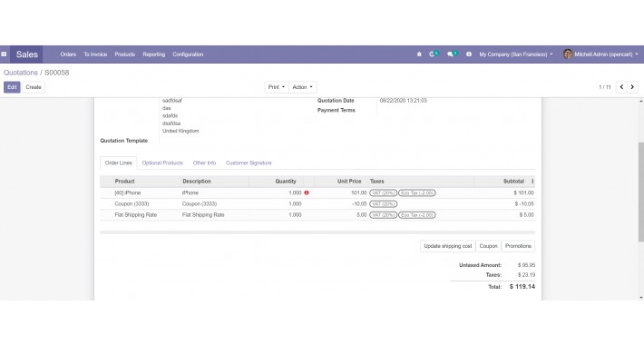Open the Action dropdown

pos(303,87)
